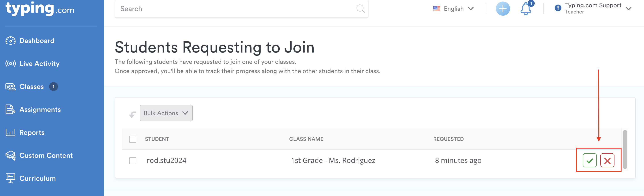Approve rod.stu2024 with the green checkmark

pyautogui.click(x=590, y=160)
